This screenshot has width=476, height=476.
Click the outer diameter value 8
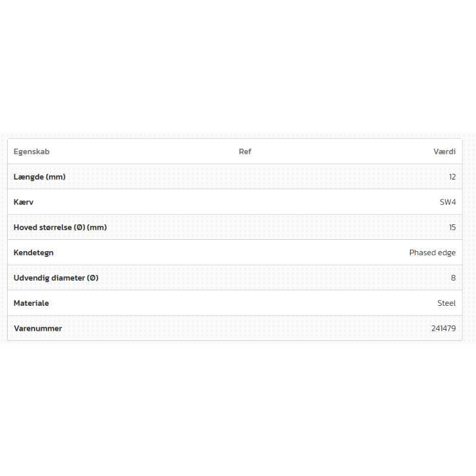[453, 278]
